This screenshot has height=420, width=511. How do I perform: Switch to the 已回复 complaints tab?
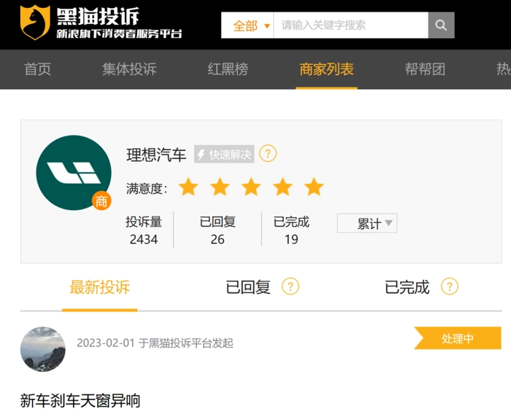248,287
